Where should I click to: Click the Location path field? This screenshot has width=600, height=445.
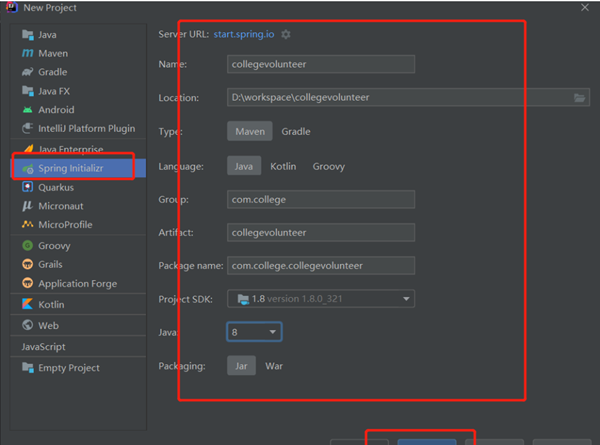pos(408,98)
